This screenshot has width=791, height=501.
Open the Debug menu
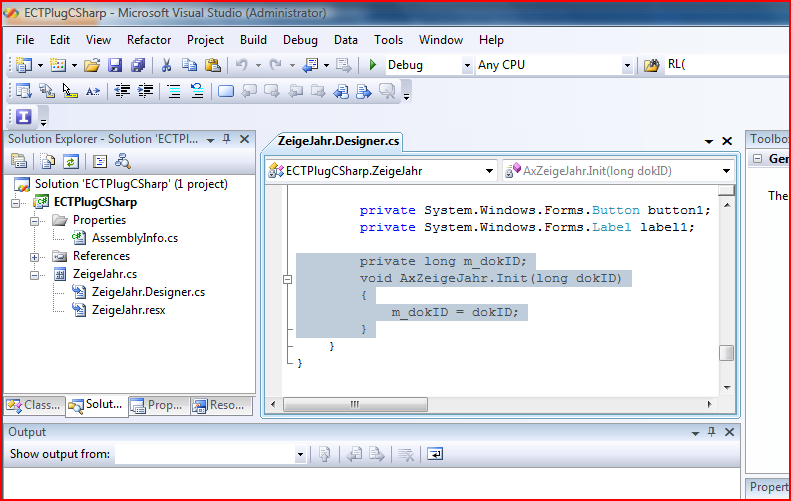click(x=300, y=40)
